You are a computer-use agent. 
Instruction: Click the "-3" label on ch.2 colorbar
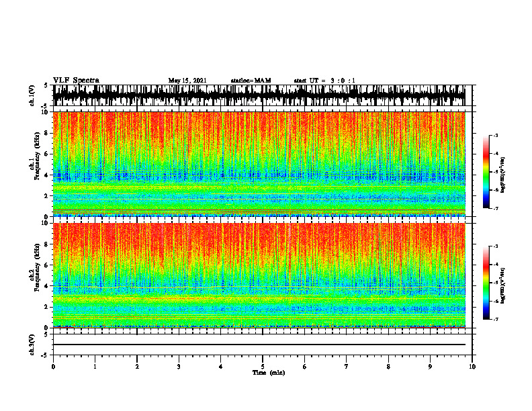496,246
